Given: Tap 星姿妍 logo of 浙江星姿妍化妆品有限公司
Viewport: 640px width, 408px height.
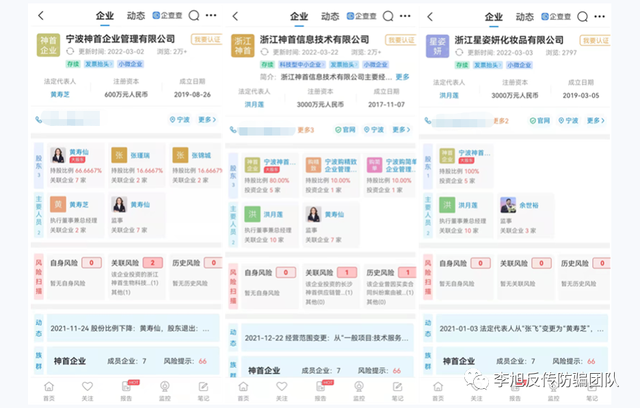Looking at the screenshot, I should 438,46.
